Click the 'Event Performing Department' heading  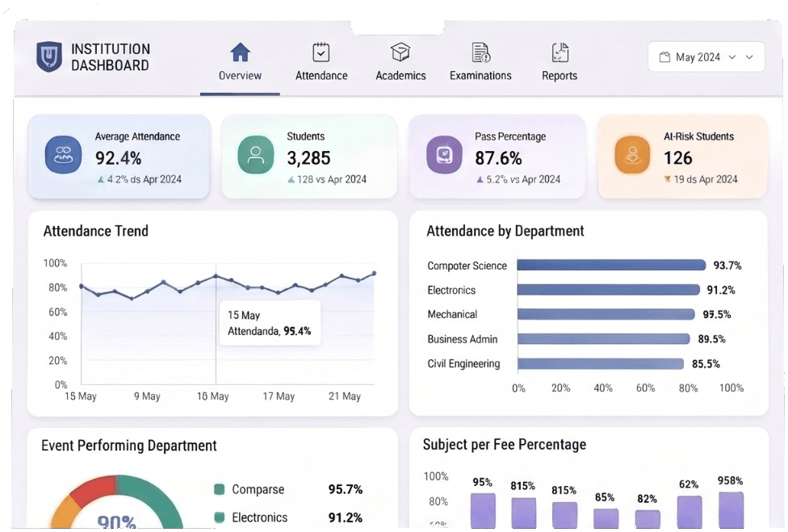[x=128, y=446]
